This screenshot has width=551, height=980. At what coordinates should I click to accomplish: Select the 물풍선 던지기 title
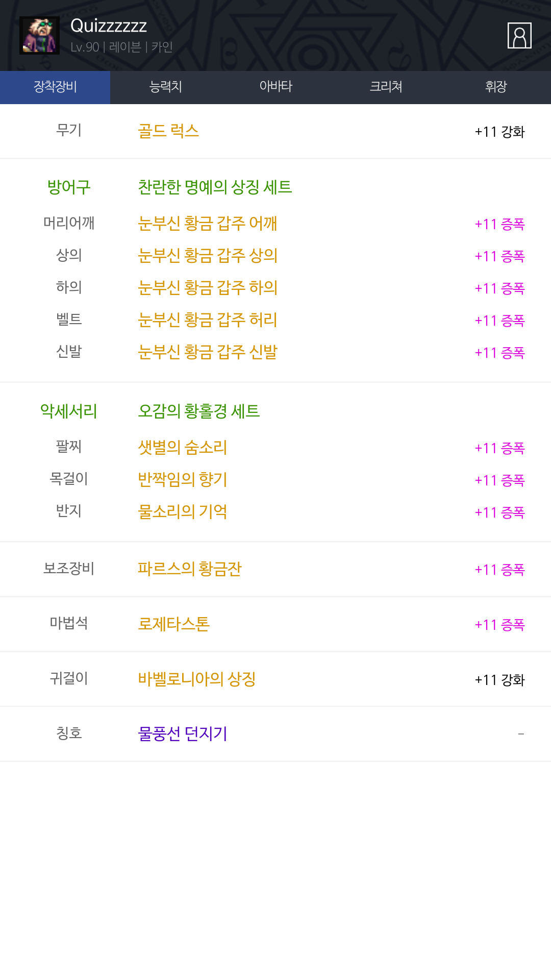183,734
